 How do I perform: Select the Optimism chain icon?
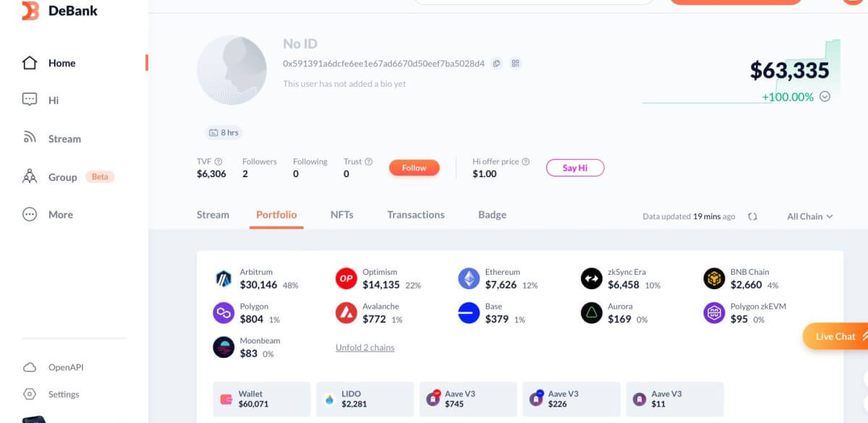tap(346, 279)
